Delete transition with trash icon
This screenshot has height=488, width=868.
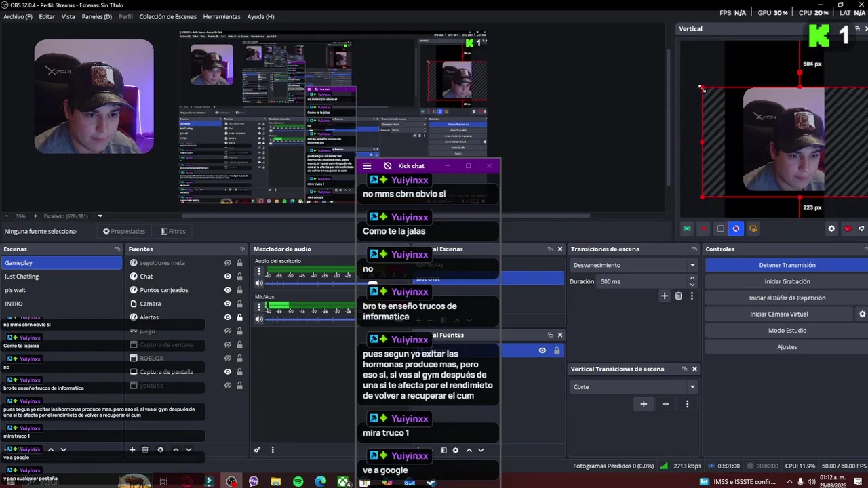coord(678,296)
